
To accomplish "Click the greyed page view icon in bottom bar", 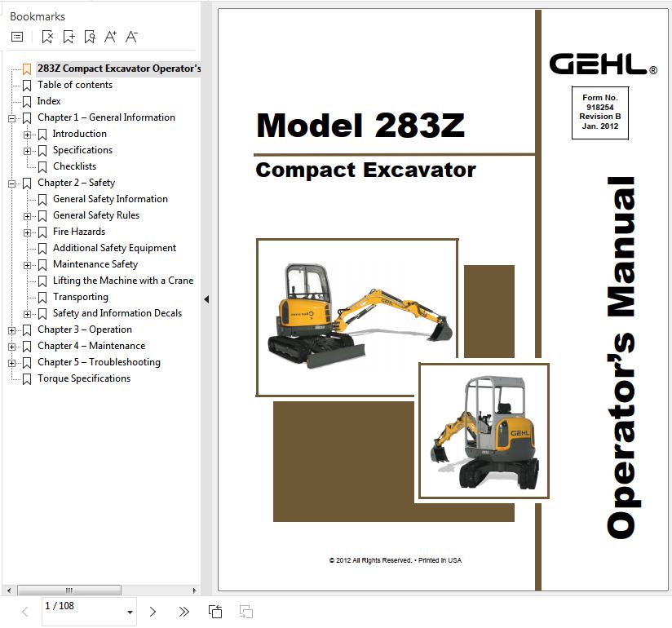I will (246, 612).
